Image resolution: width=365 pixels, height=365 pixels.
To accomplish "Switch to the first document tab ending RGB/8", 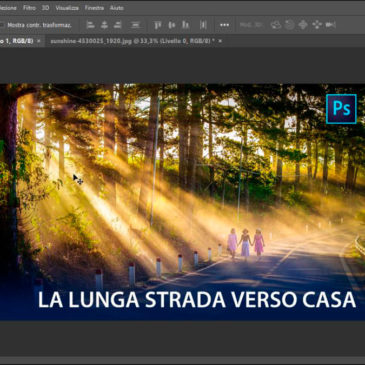I will [x=17, y=41].
